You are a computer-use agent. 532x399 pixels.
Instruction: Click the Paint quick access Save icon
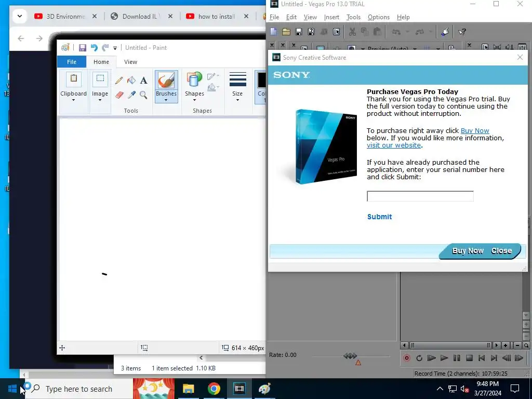(83, 48)
